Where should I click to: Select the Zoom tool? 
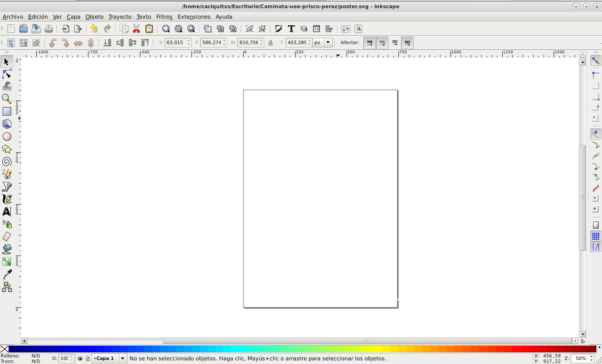coord(7,99)
